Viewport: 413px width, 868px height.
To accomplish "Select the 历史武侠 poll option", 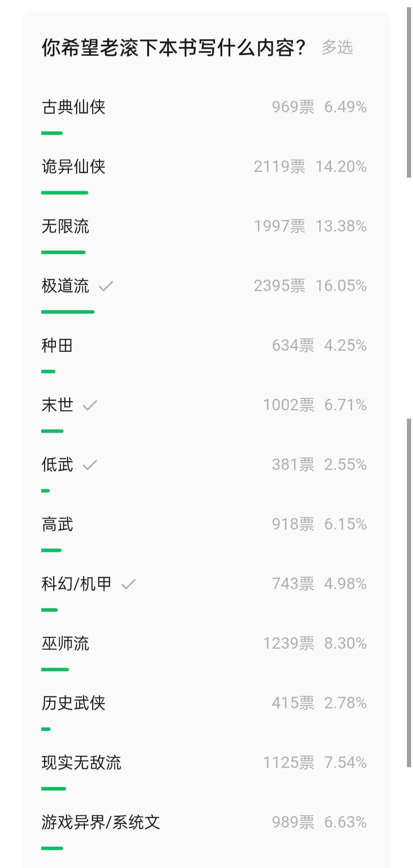I will click(73, 704).
